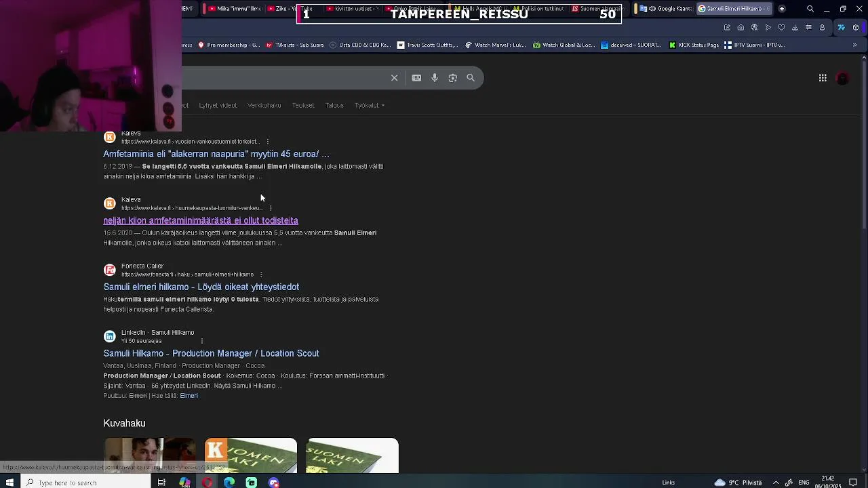The image size is (868, 488).
Task: Clear the search box with the X icon
Action: 394,78
